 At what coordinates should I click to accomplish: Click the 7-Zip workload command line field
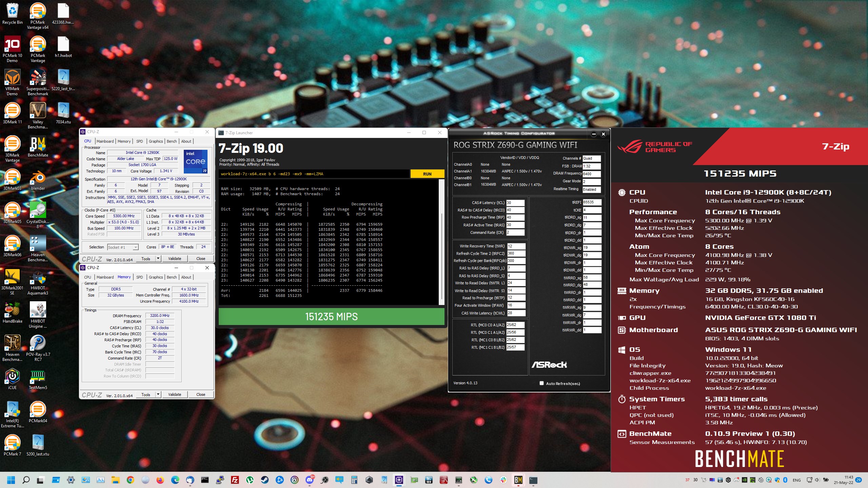click(314, 174)
